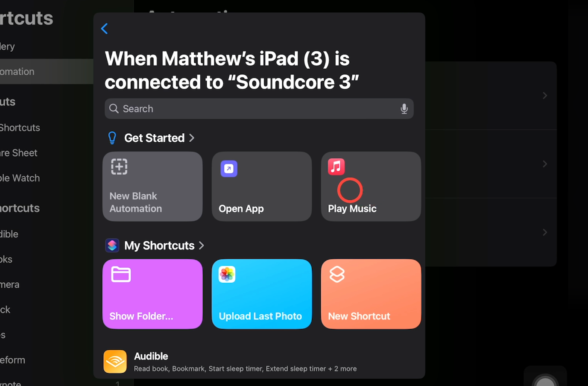Click the second row chevron in the background Automation list
The width and height of the screenshot is (588, 386).
coord(545,164)
